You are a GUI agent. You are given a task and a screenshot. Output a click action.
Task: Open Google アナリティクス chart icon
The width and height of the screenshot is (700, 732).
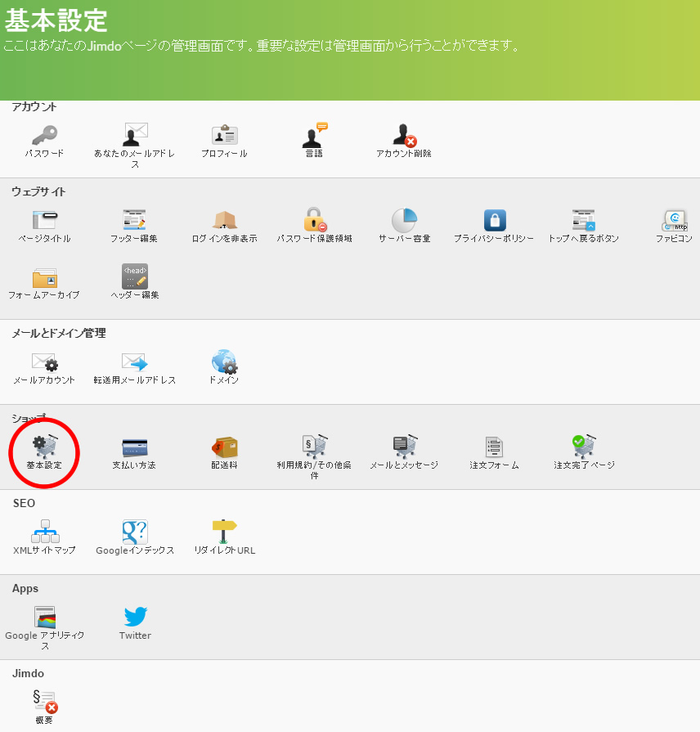[45, 617]
